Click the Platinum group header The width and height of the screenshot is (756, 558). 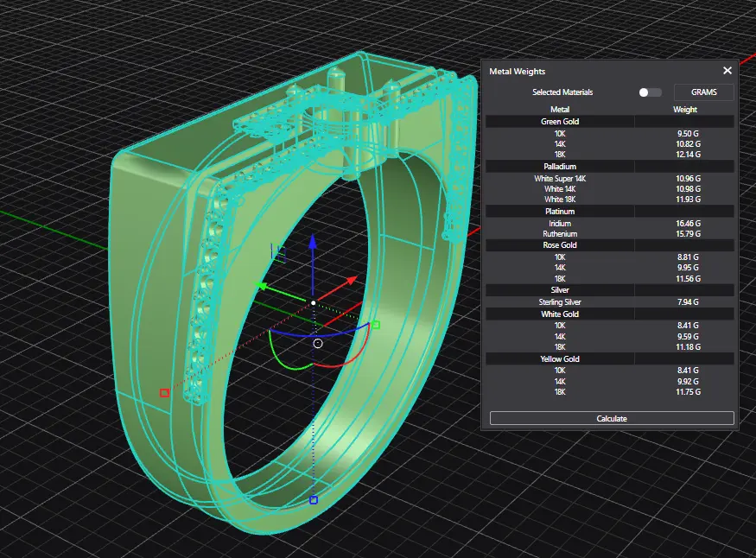coord(560,211)
